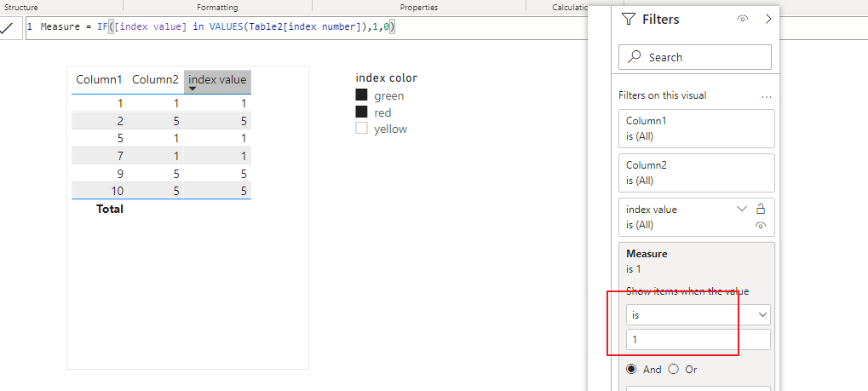Click the filter value field containing 1
Viewport: 868px width, 391px height.
pyautogui.click(x=698, y=340)
